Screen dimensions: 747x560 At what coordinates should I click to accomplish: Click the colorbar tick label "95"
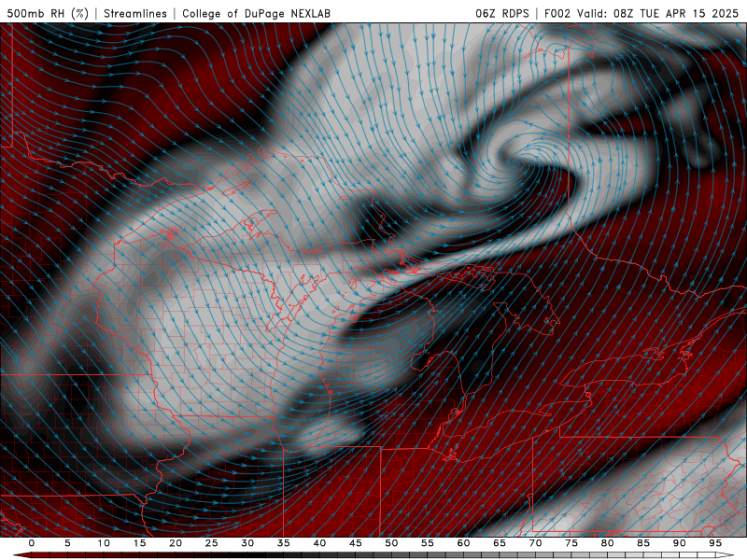(715, 543)
